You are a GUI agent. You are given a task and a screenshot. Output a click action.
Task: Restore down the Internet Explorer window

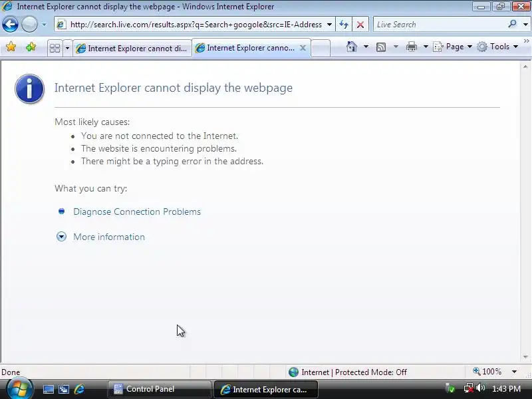[501, 7]
